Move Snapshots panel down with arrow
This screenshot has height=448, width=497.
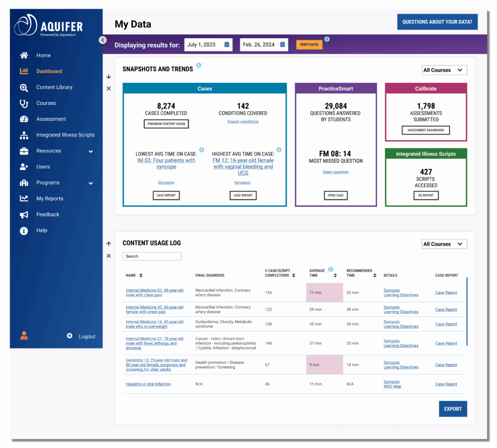109,77
